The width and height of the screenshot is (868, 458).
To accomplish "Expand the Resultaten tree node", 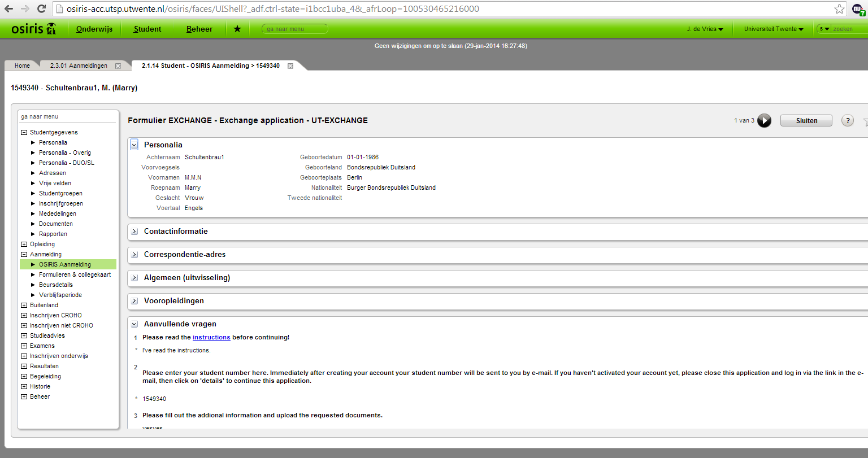I will point(24,367).
